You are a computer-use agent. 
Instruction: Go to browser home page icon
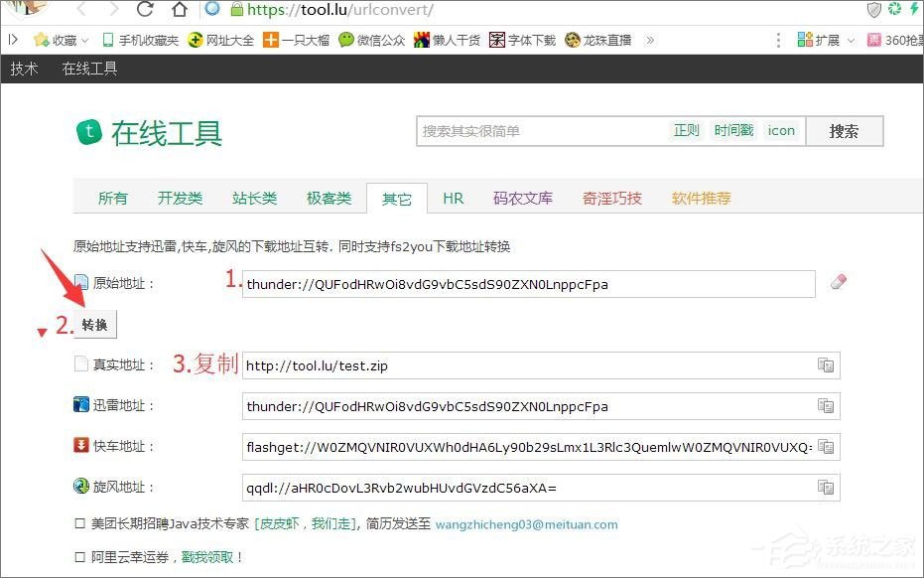[179, 11]
